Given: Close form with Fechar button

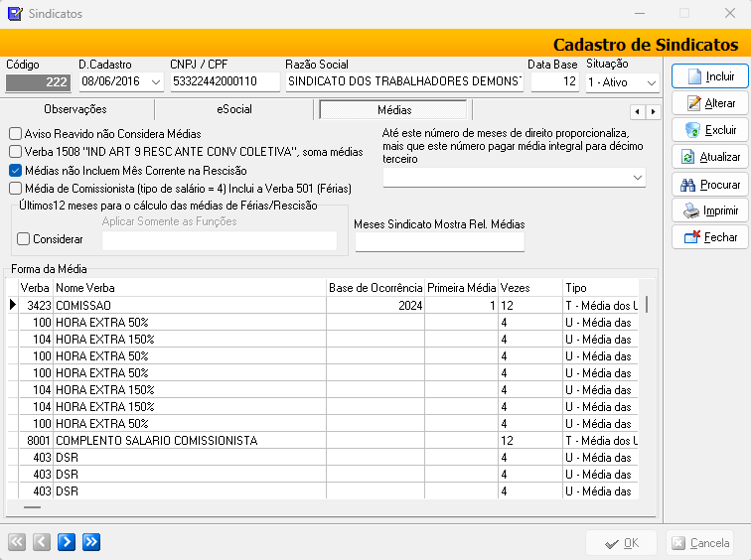Looking at the screenshot, I should click(x=708, y=237).
